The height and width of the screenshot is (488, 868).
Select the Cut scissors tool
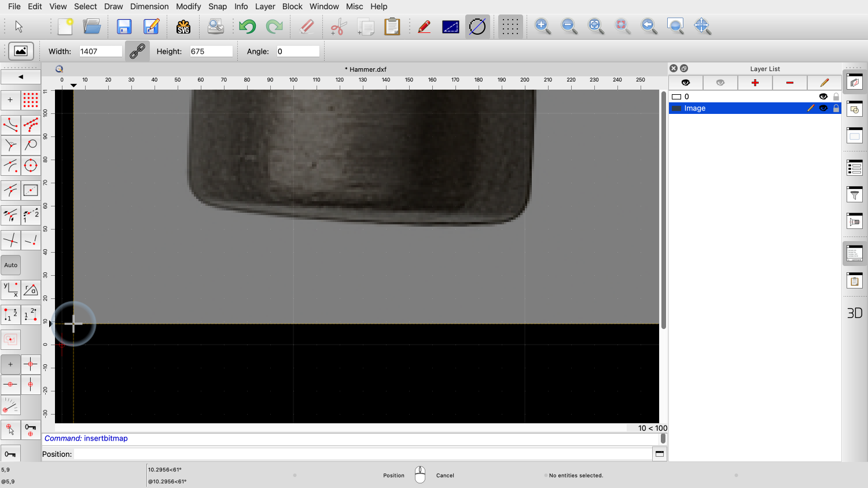339,27
